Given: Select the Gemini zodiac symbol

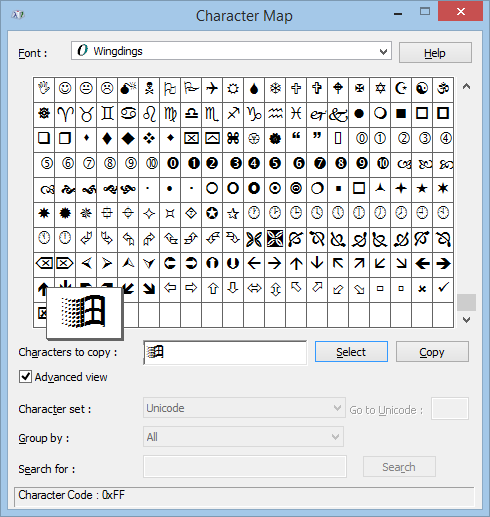Looking at the screenshot, I should (107, 114).
